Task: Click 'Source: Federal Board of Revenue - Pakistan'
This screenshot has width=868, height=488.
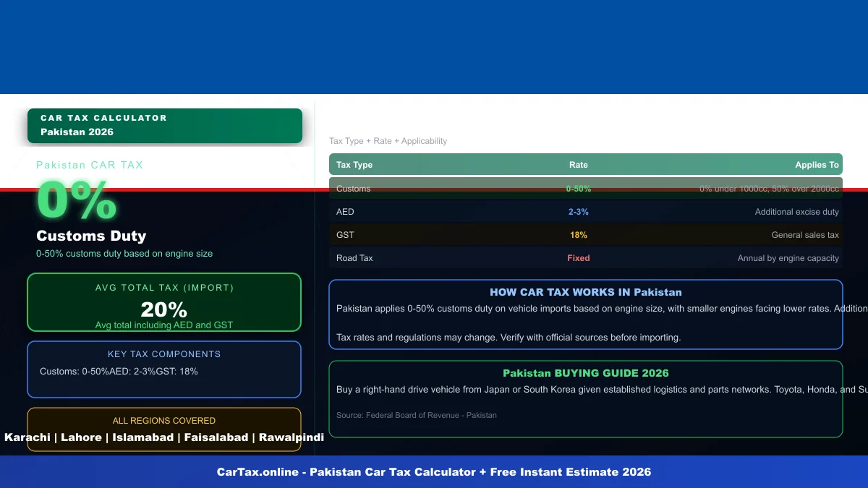Action: [417, 415]
